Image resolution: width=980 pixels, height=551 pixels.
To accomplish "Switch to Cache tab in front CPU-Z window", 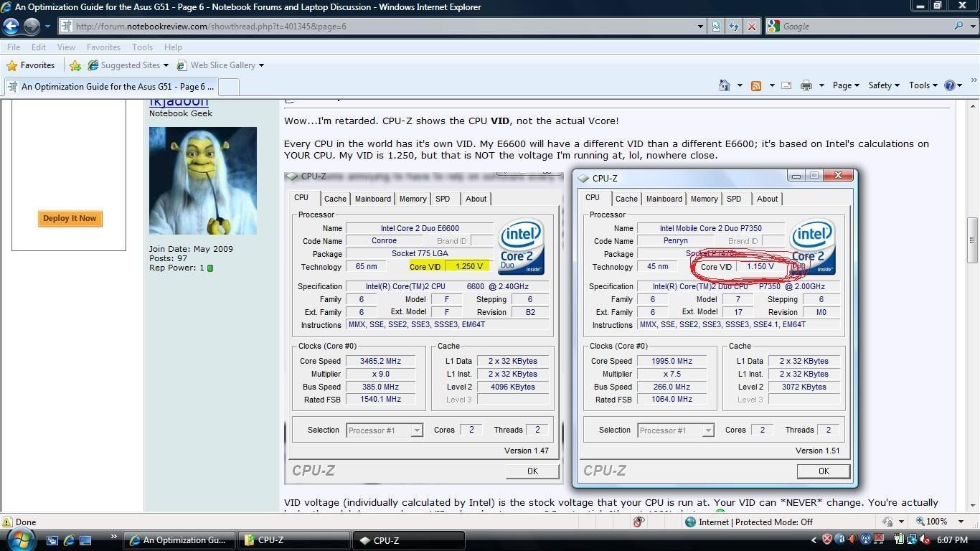I will click(626, 199).
